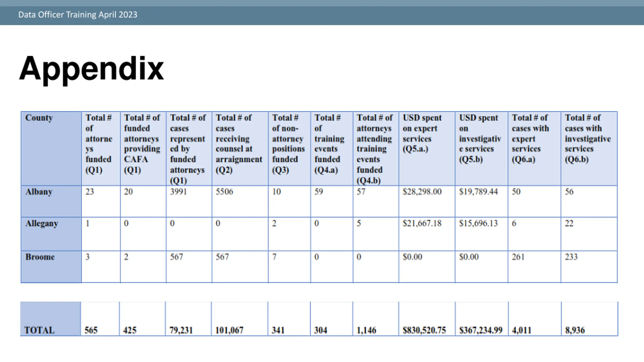Click the Appendix slide title
Image resolution: width=644 pixels, height=362 pixels.
point(91,68)
